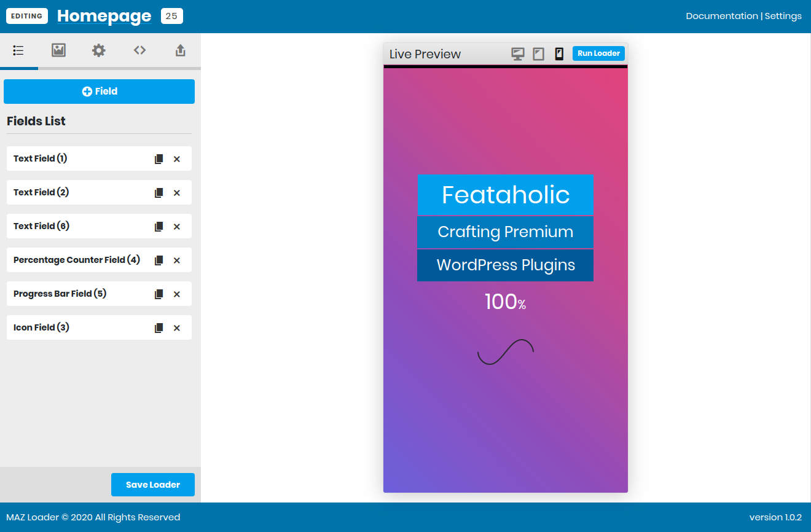Viewport: 811px width, 532px height.
Task: Edit the Homepage loader title
Action: [x=104, y=16]
